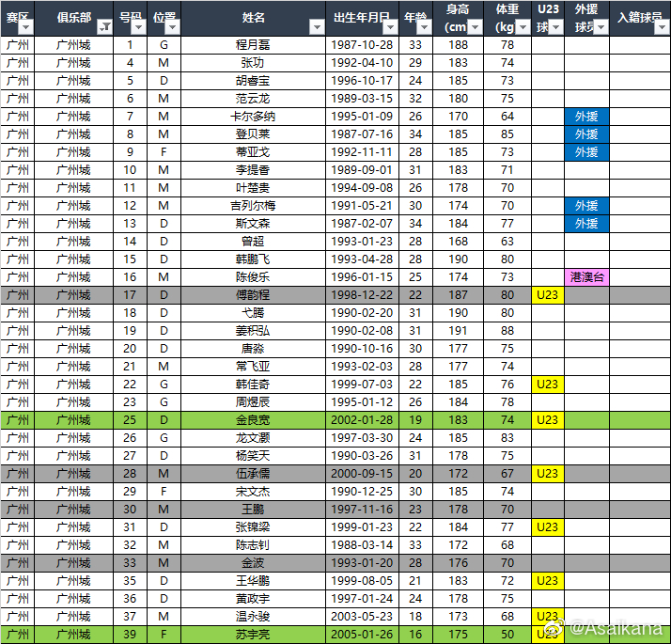The image size is (671, 644).
Task: Select the birthdate cell 2002-01-28
Action: coord(363,420)
